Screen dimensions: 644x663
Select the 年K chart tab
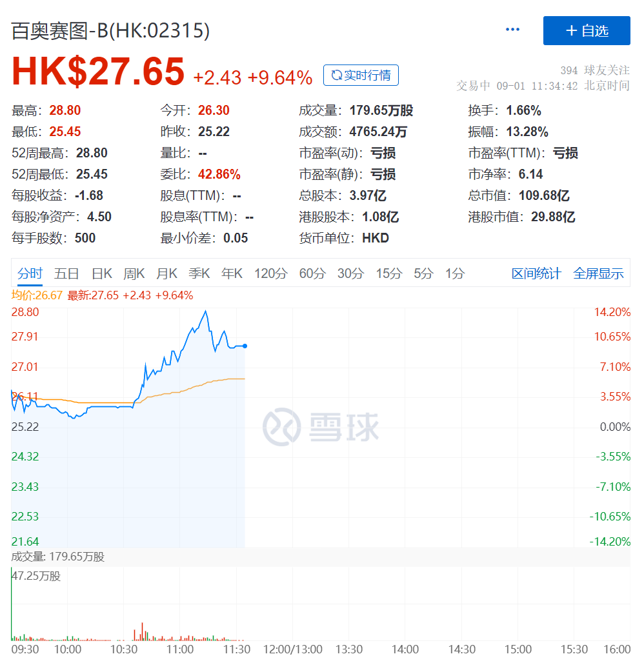point(232,273)
